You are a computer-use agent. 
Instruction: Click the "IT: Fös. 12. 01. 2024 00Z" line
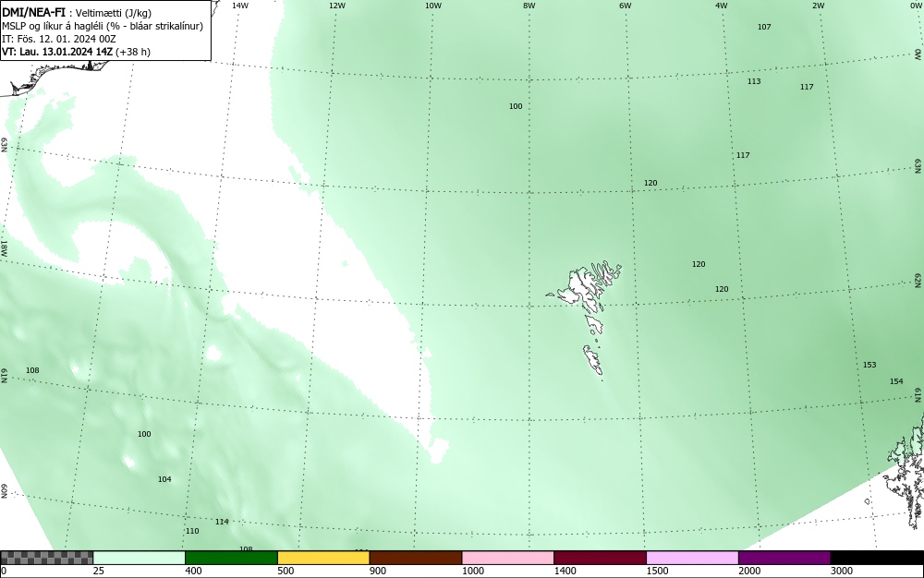pos(59,39)
